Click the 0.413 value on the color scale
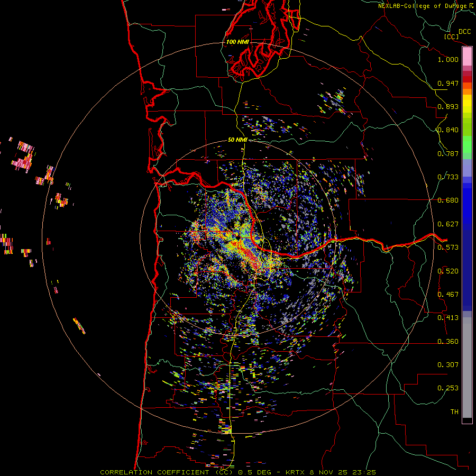476x476 pixels. click(x=448, y=318)
